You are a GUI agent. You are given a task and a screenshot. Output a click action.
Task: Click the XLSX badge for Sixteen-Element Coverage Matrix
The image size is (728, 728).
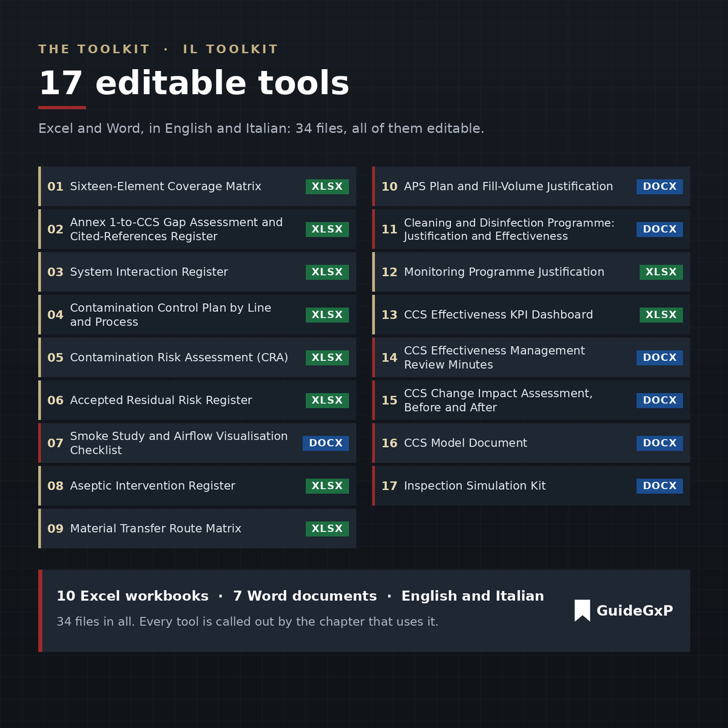[x=327, y=186]
